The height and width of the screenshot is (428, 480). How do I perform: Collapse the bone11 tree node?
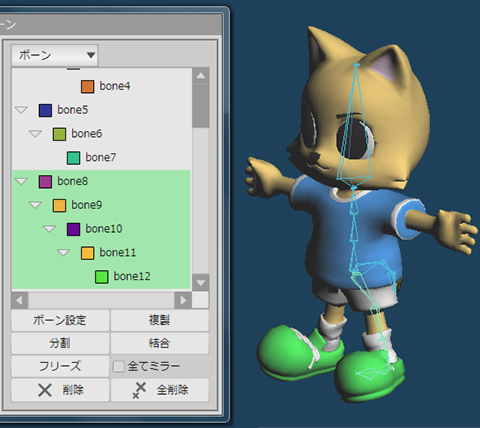63,253
